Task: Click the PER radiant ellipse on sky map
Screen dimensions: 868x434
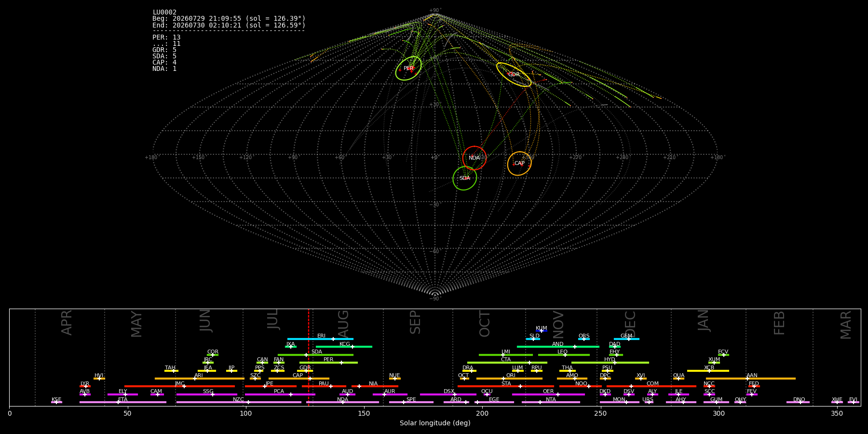Action: pyautogui.click(x=408, y=68)
